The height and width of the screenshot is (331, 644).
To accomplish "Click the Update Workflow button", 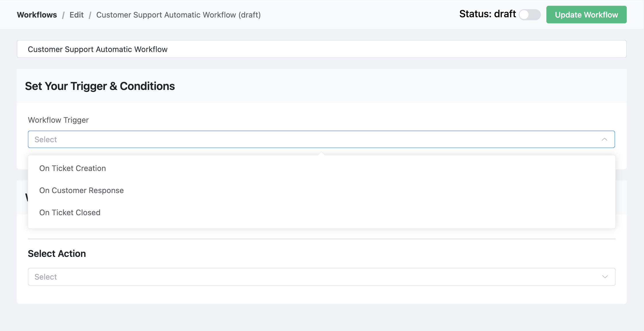I will pos(586,15).
